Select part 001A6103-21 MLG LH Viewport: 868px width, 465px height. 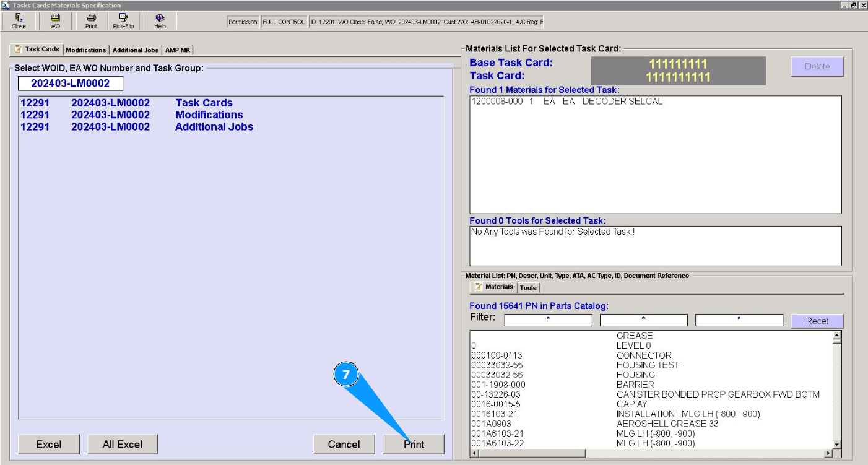tap(651, 433)
